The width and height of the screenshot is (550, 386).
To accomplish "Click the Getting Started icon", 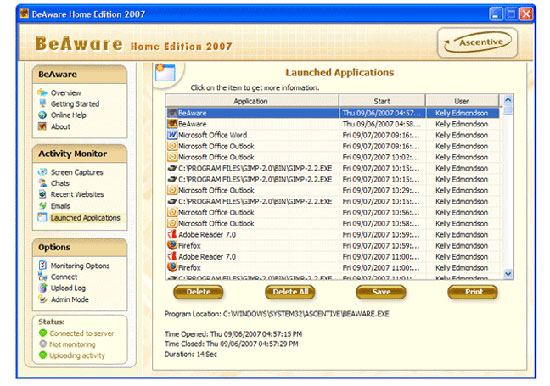I will pos(42,104).
